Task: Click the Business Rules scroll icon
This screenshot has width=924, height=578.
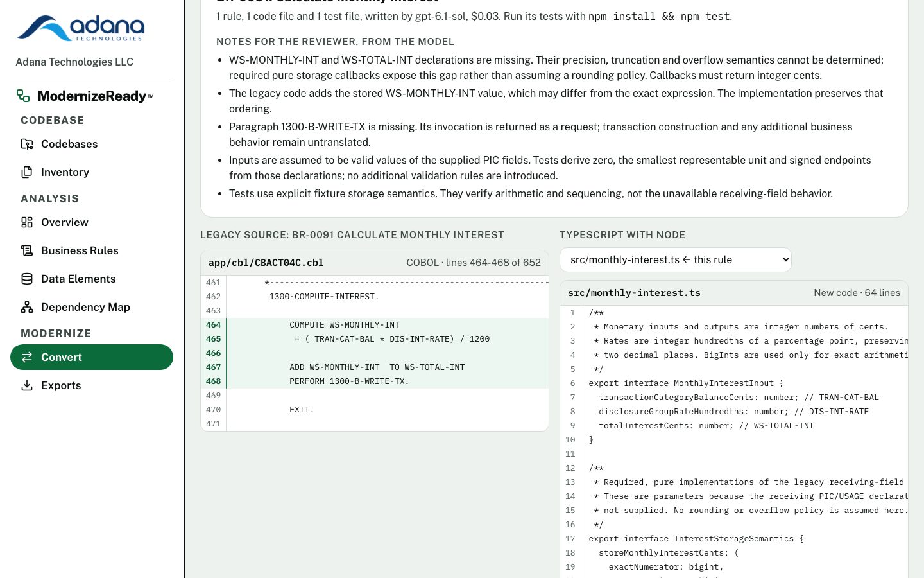Action: tap(27, 250)
